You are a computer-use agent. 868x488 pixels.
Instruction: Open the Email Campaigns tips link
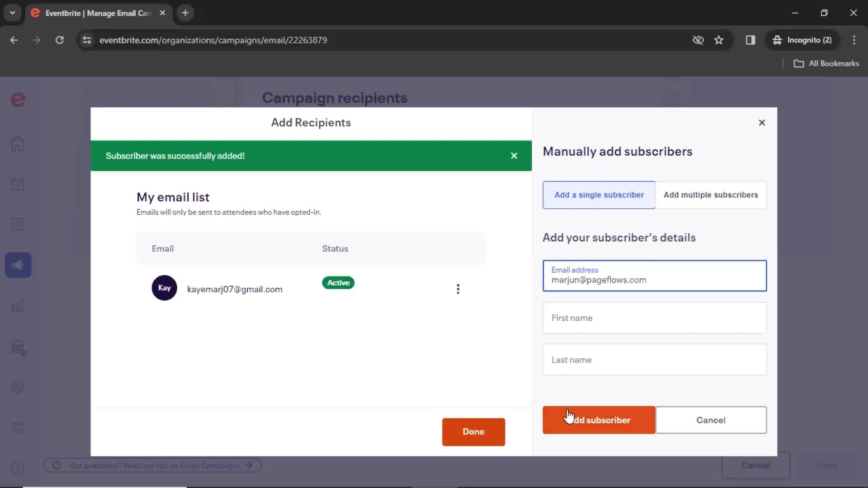(x=153, y=465)
